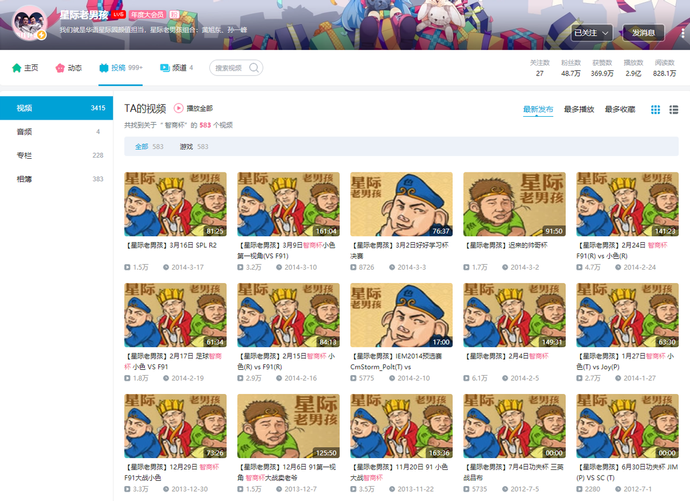Viewport: 690px width, 501px height.
Task: Open the 2月4日智商杯 video title
Action: pyautogui.click(x=506, y=356)
